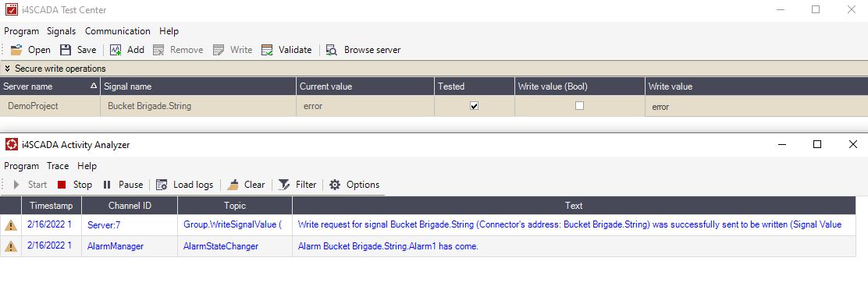The image size is (868, 293).
Task: Stop the Activity Analyzer trace
Action: pyautogui.click(x=75, y=185)
